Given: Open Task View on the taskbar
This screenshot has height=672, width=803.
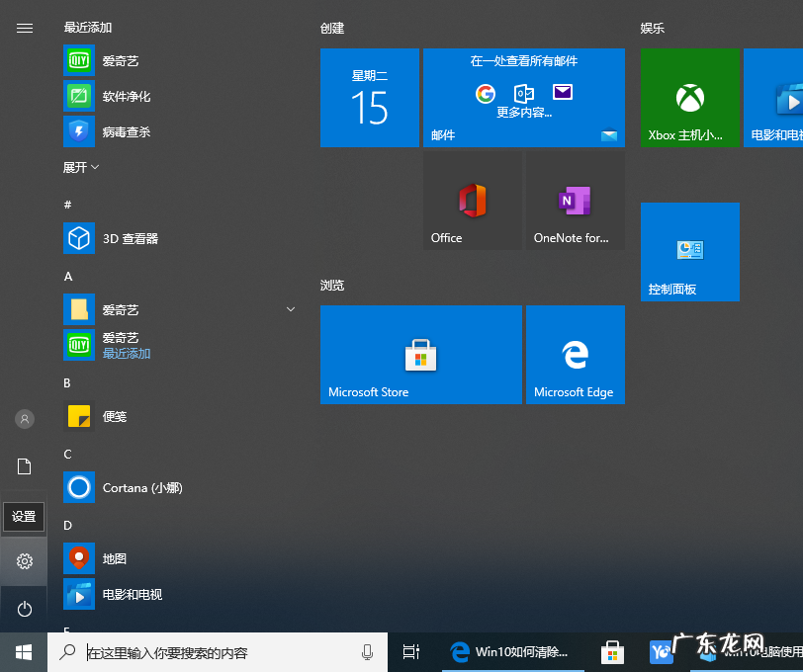Looking at the screenshot, I should coord(411,652).
